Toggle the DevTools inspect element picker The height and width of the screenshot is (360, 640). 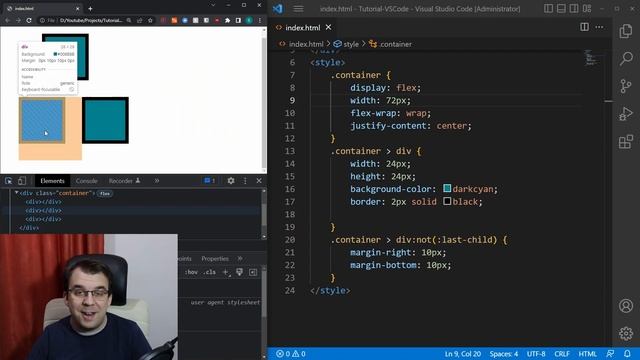coord(9,180)
